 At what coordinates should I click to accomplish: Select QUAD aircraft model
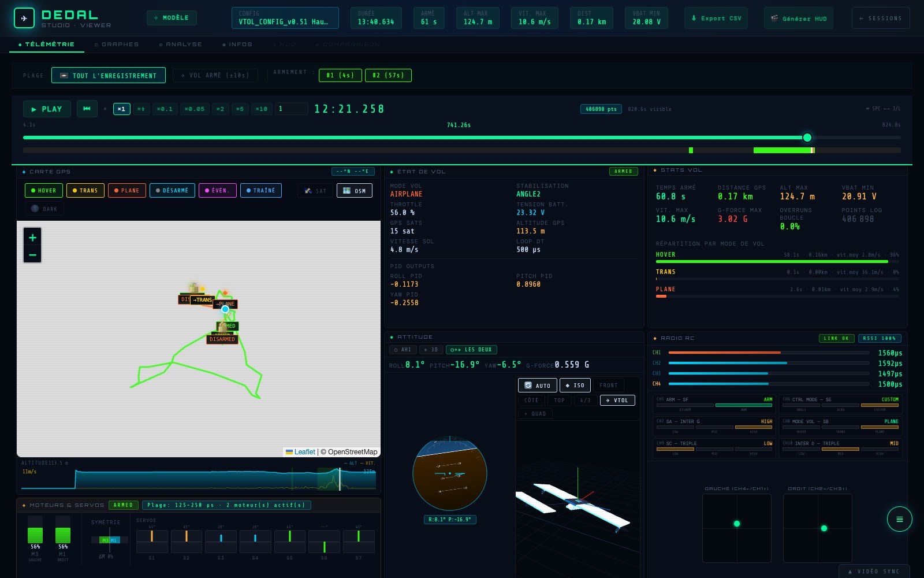pos(535,413)
